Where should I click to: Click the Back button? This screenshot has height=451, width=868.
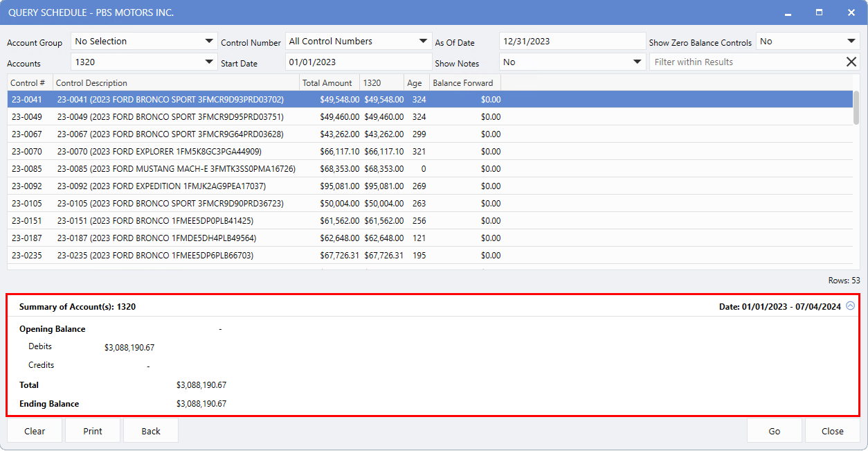point(151,431)
